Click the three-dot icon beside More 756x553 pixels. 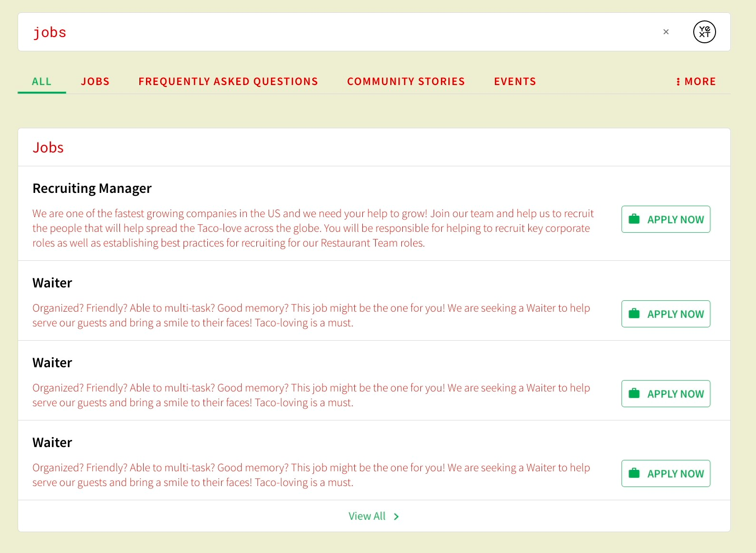[x=678, y=82]
